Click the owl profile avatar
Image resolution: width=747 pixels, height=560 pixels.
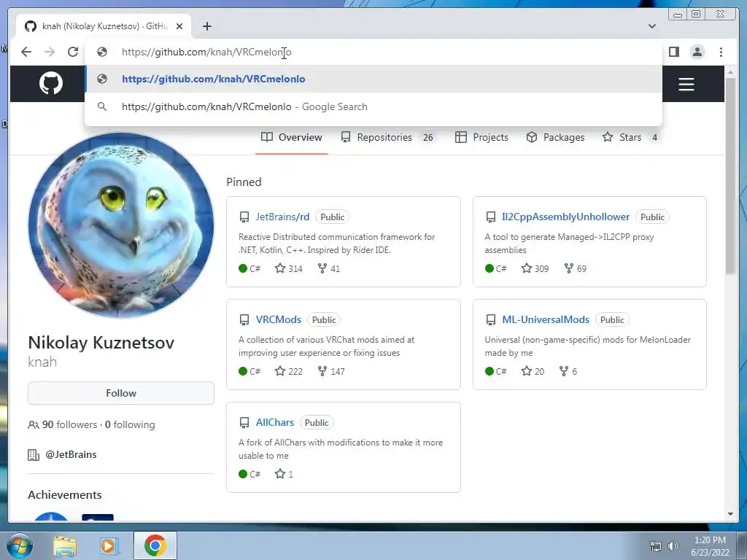coord(121,225)
